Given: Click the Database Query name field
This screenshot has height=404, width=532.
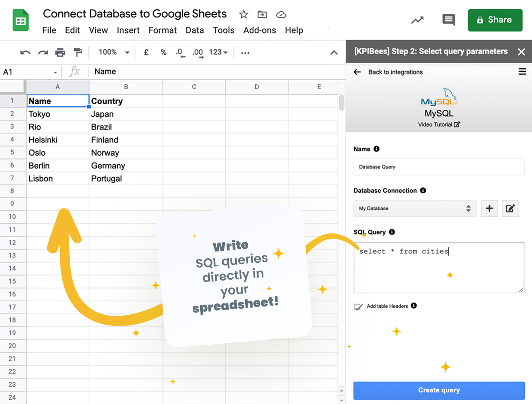Looking at the screenshot, I should click(439, 167).
